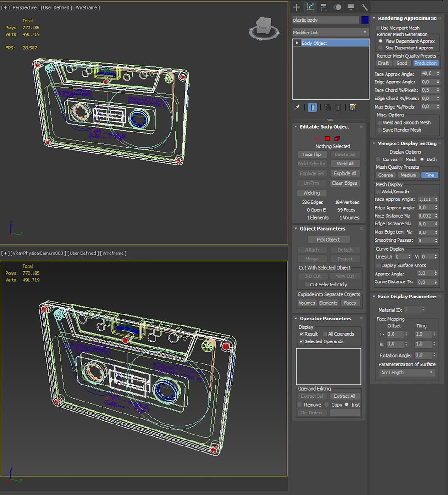Explode into separate Volumes button
This screenshot has width=448, height=495.
coord(307,303)
